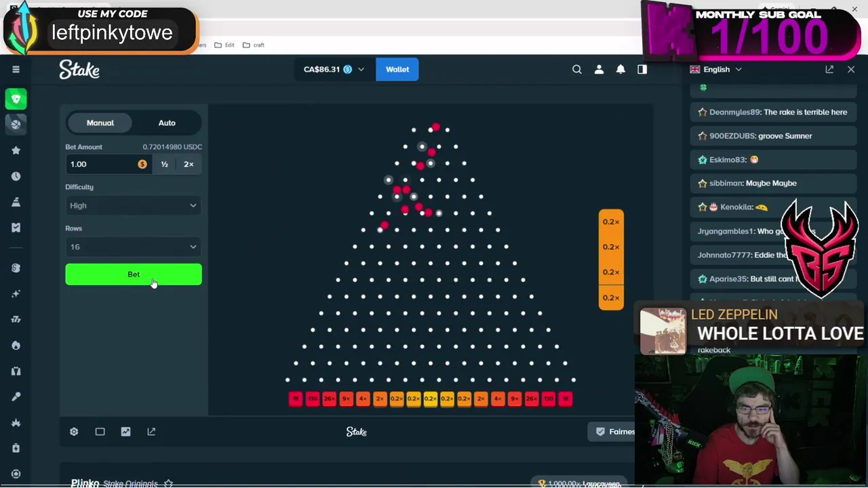
Task: Open My Bets receipt icon
Action: click(16, 228)
